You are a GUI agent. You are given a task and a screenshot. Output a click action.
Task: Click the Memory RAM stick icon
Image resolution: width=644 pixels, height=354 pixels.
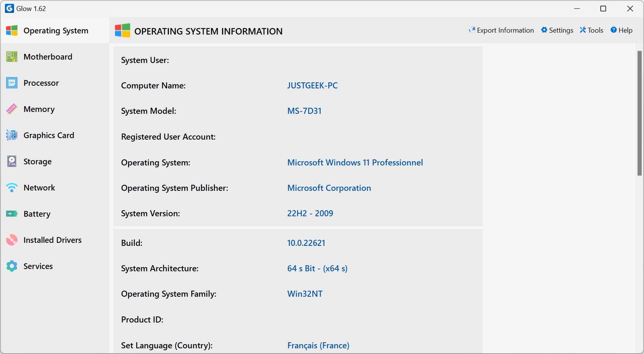[12, 109]
